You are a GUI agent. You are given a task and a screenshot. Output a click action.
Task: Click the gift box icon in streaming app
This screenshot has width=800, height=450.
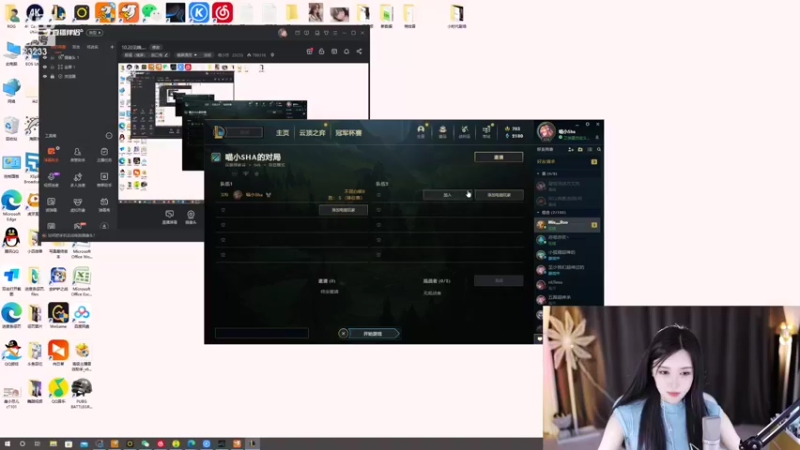coord(309,51)
